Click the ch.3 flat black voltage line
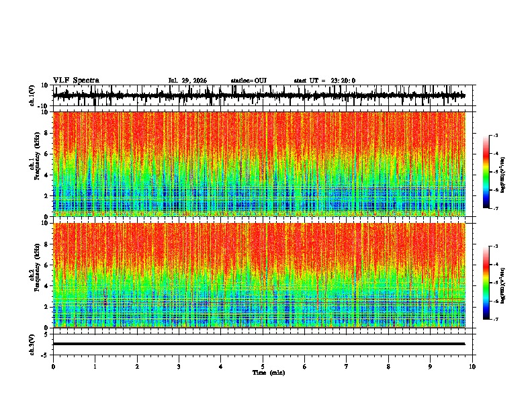Image resolution: width=532 pixels, height=411 pixels. [259, 344]
